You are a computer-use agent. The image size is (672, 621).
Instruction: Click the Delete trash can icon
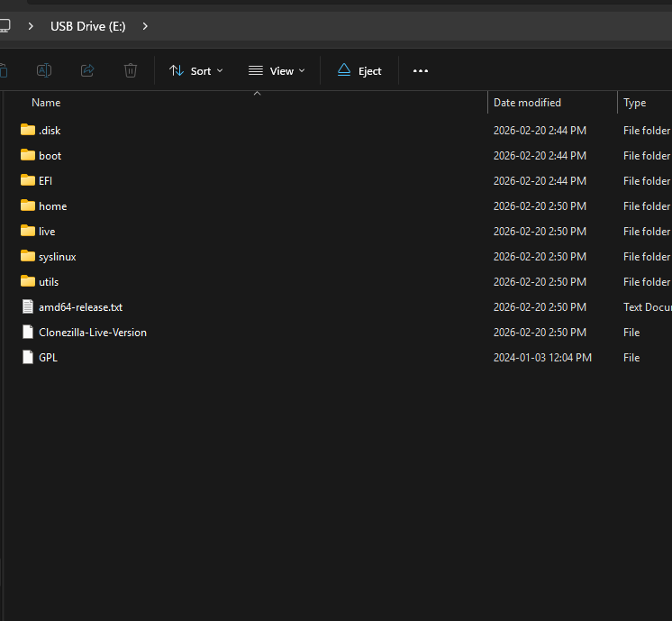pyautogui.click(x=131, y=70)
